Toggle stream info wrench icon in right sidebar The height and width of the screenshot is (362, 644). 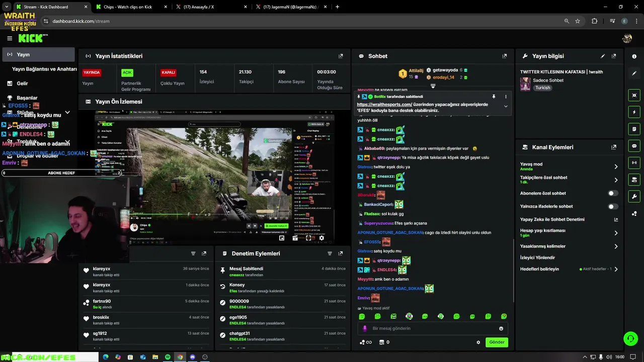[x=634, y=197]
